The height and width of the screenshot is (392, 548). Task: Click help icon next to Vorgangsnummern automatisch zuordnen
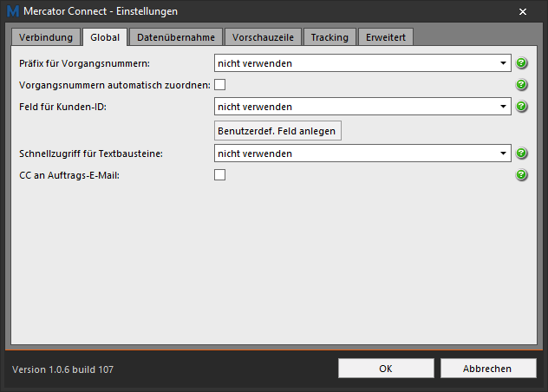521,85
